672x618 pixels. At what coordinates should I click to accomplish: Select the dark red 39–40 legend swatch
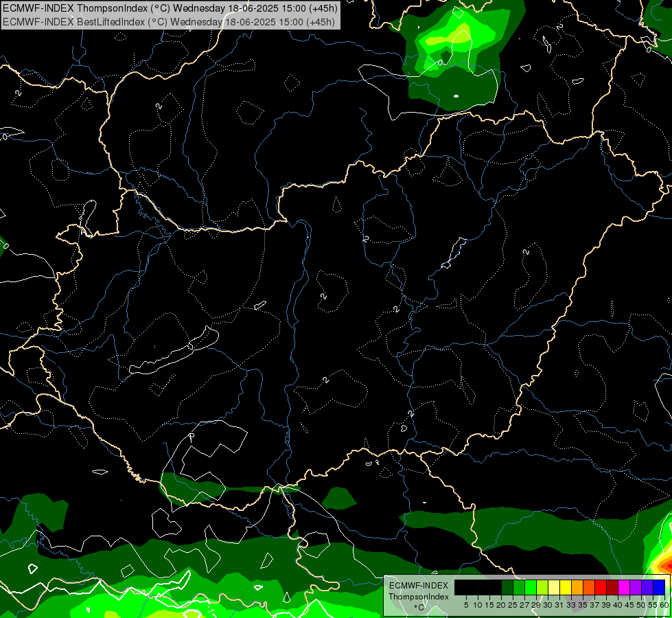[x=612, y=587]
